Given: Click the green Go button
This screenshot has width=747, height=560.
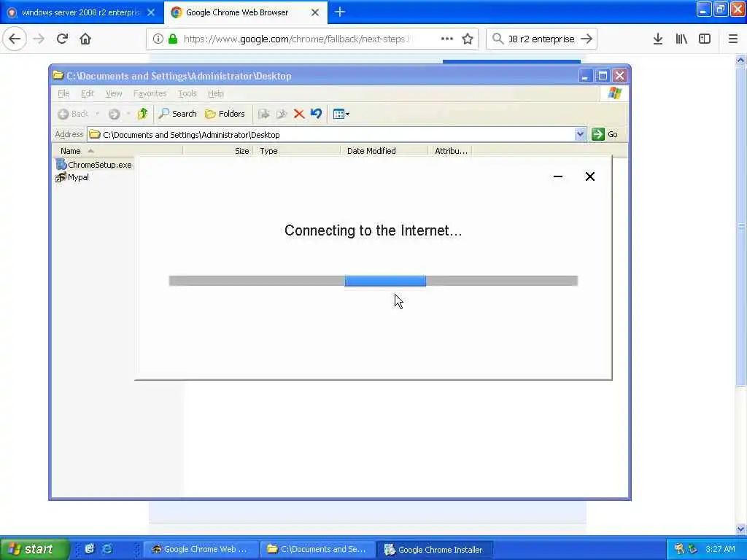Looking at the screenshot, I should [605, 134].
